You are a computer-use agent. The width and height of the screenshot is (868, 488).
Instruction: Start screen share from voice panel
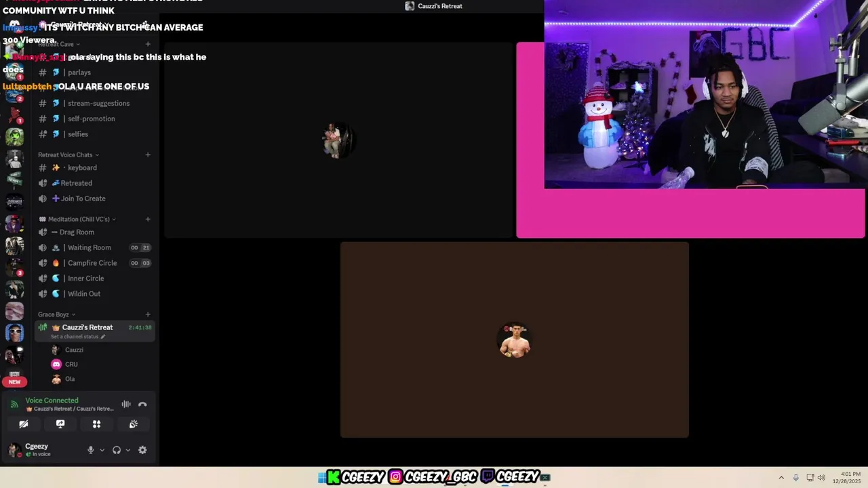tap(60, 424)
